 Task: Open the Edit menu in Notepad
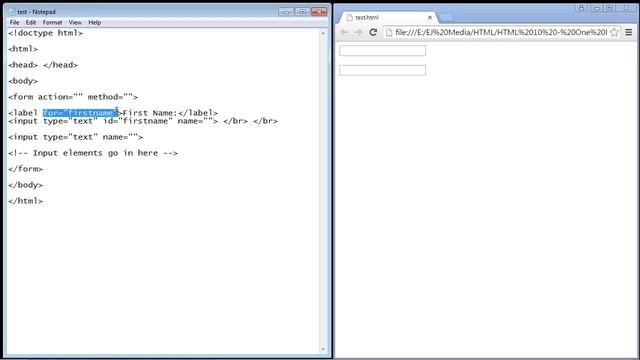tap(31, 22)
